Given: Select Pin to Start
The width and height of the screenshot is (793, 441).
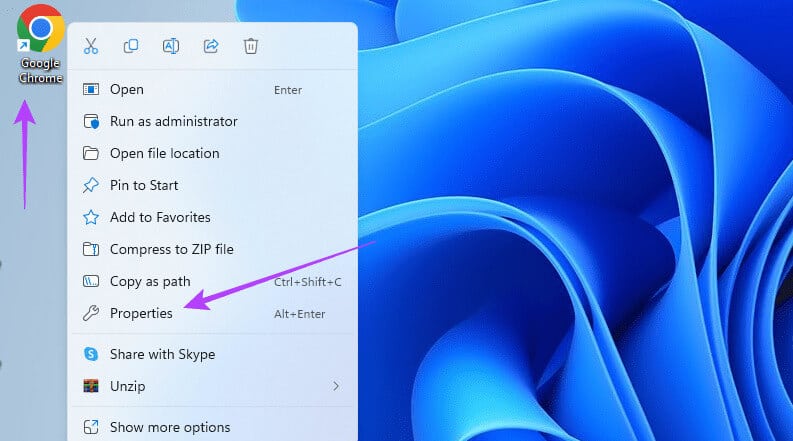Looking at the screenshot, I should [212, 185].
